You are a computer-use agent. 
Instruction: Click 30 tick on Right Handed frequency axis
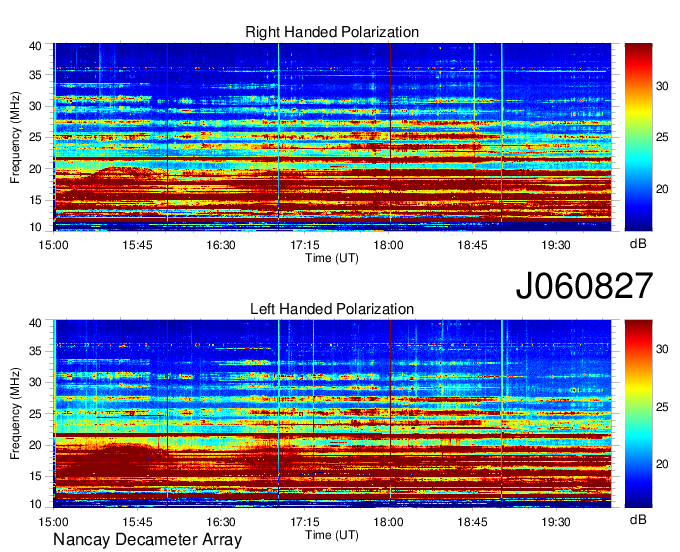[35, 106]
